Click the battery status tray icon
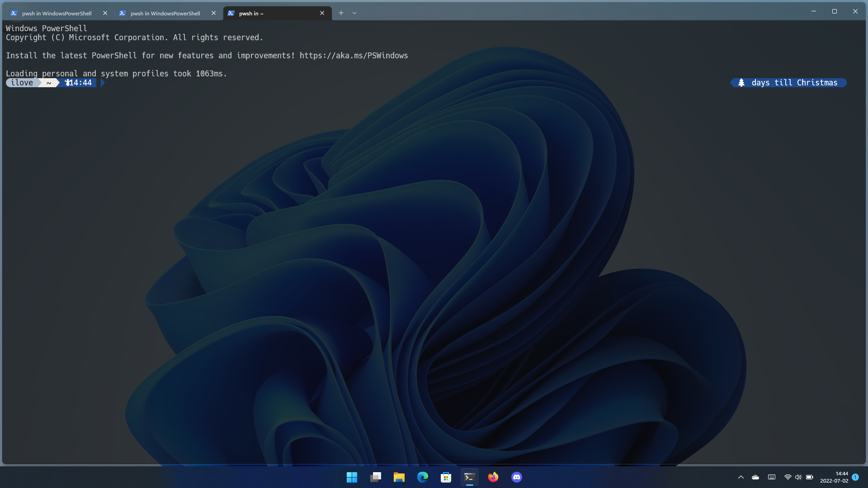 point(810,477)
